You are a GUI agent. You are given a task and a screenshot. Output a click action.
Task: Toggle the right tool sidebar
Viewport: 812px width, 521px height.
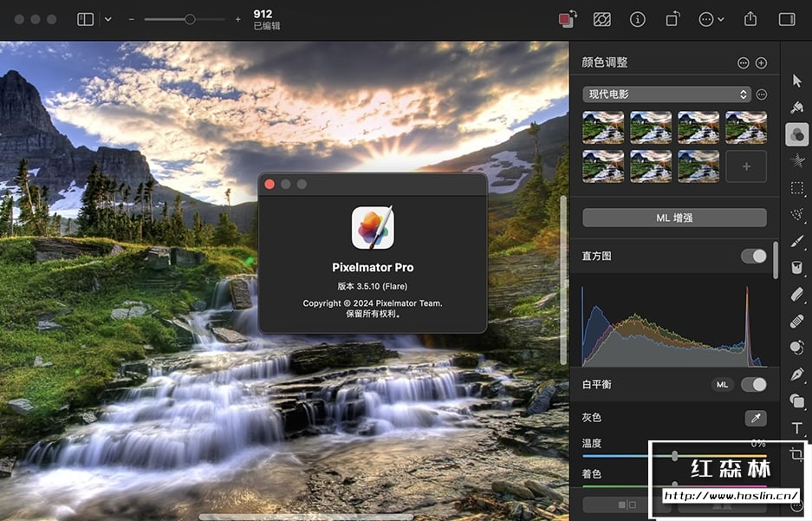pos(787,20)
